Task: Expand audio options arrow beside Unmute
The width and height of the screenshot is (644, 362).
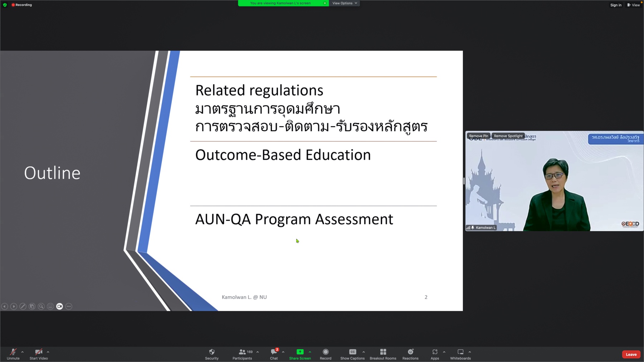Action: coord(23,352)
